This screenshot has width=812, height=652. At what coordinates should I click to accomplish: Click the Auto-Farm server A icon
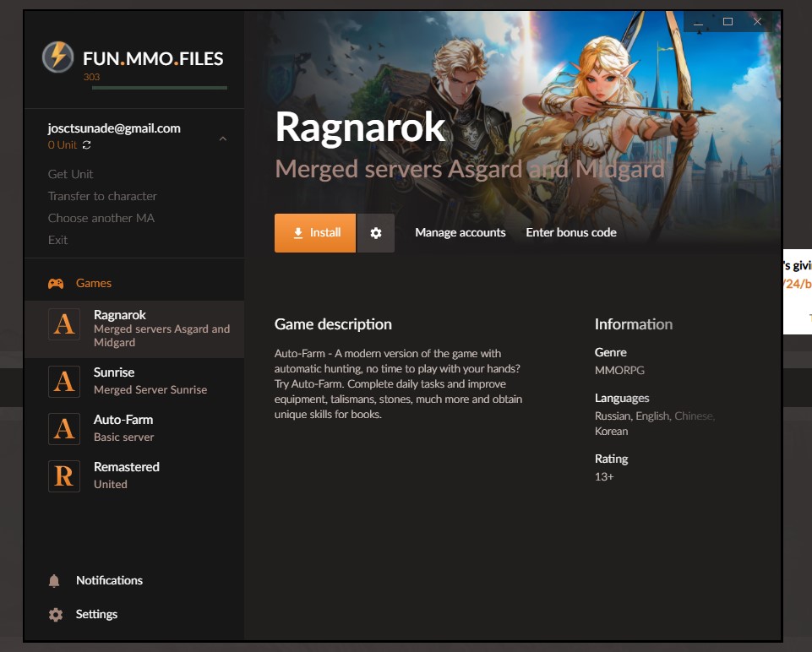click(64, 429)
